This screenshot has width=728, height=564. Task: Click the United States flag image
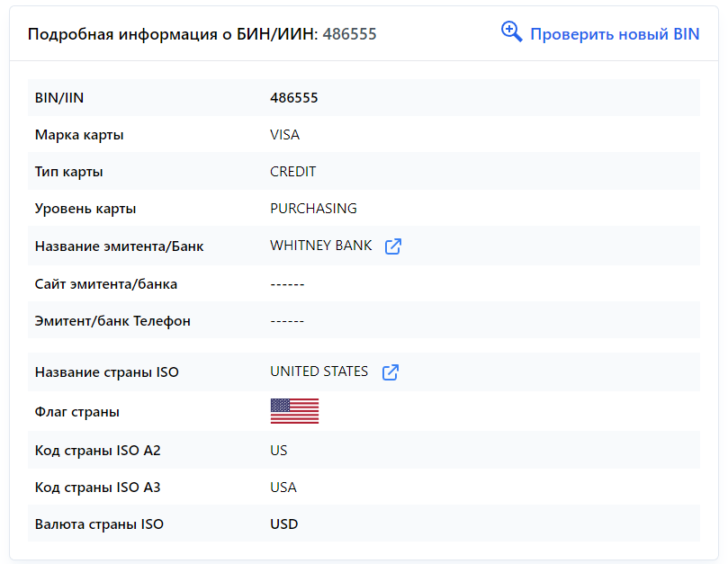click(294, 411)
